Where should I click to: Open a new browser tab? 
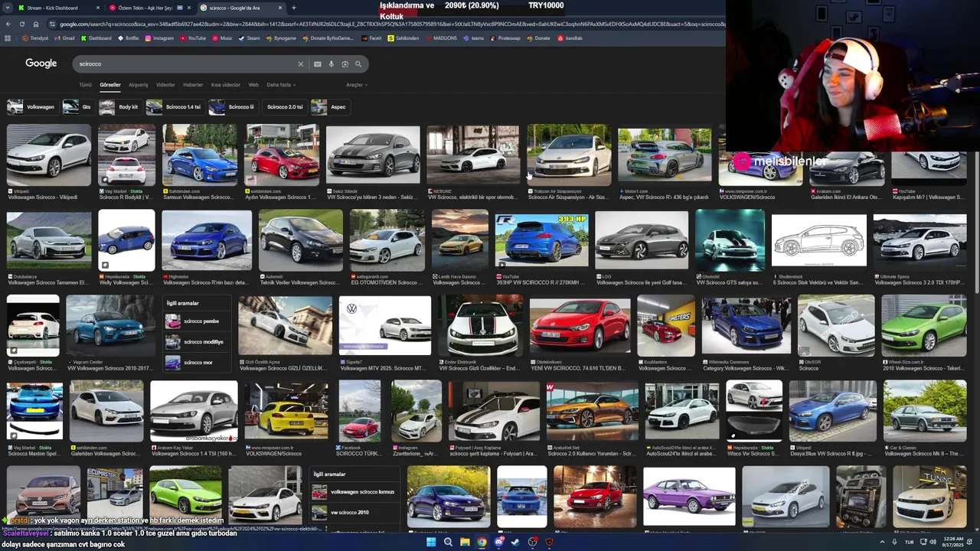294,8
